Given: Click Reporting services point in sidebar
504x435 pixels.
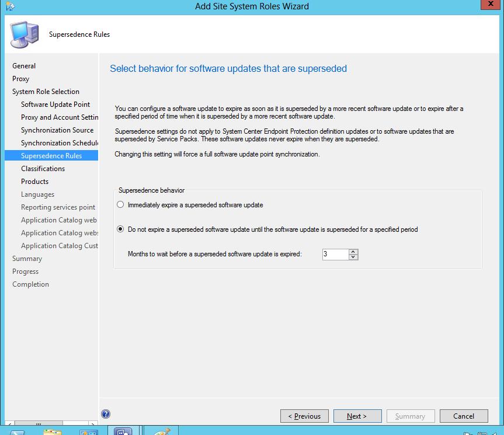Looking at the screenshot, I should click(x=58, y=207).
